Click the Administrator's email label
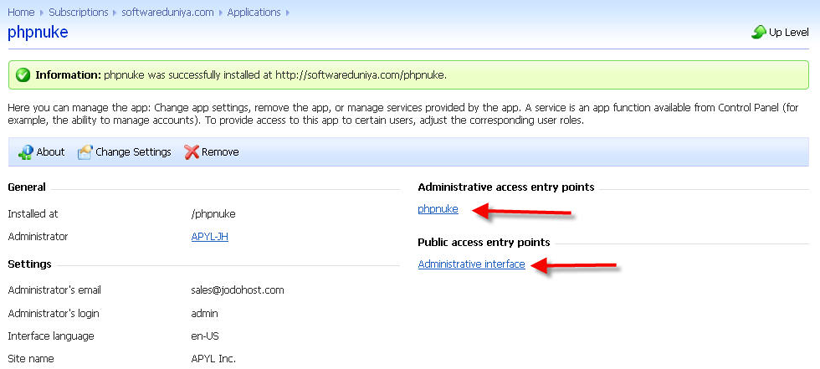The width and height of the screenshot is (820, 369). point(54,291)
